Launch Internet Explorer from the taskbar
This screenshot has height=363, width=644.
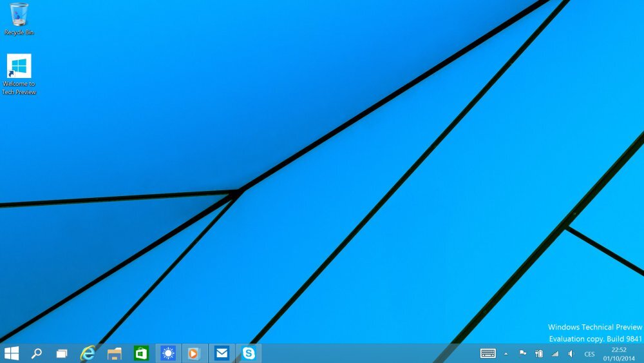88,353
